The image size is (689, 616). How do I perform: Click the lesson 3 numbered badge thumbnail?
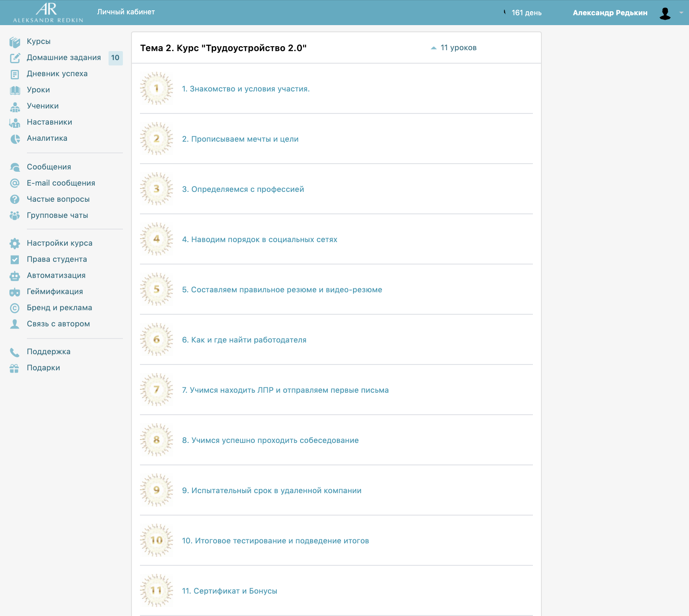pyautogui.click(x=157, y=189)
